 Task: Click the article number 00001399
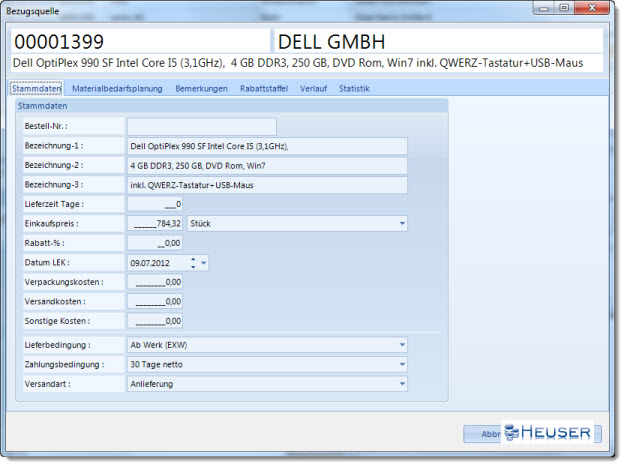(59, 42)
